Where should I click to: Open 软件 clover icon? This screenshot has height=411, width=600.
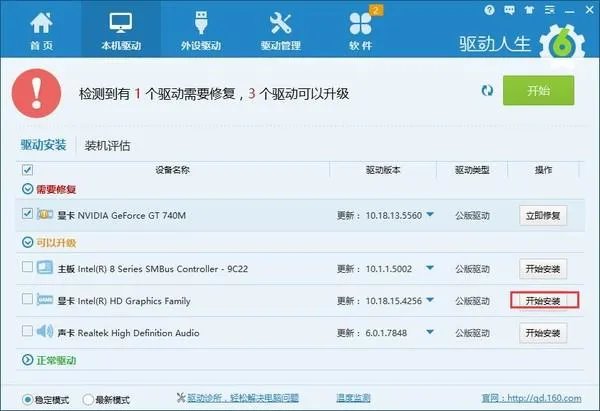tap(360, 24)
